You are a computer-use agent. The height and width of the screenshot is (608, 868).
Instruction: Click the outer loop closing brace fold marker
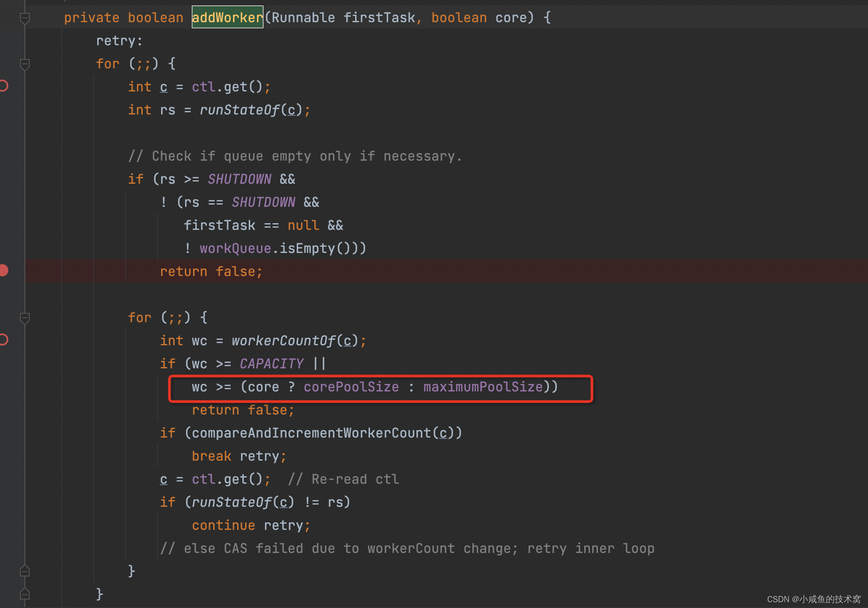25,594
